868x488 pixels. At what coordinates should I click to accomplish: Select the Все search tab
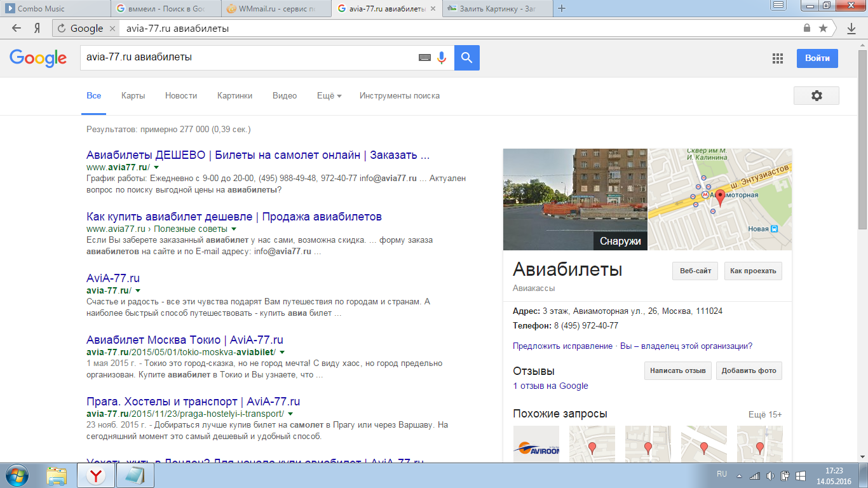click(93, 96)
